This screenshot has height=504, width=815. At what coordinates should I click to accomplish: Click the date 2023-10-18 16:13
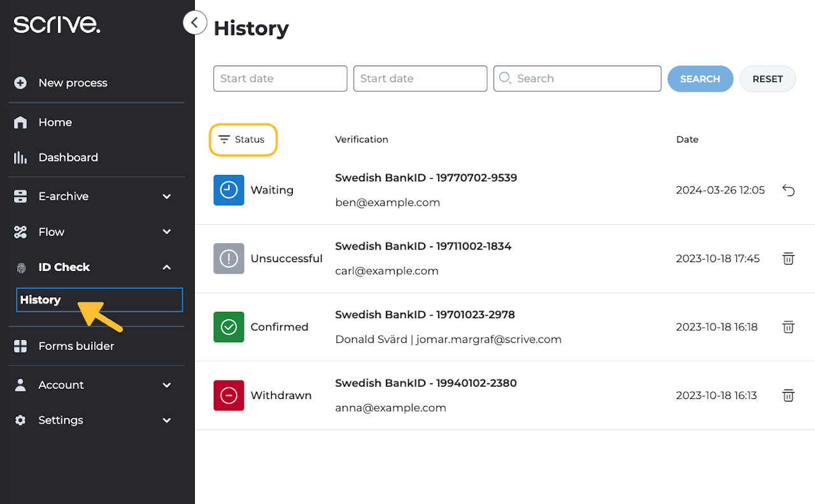716,395
